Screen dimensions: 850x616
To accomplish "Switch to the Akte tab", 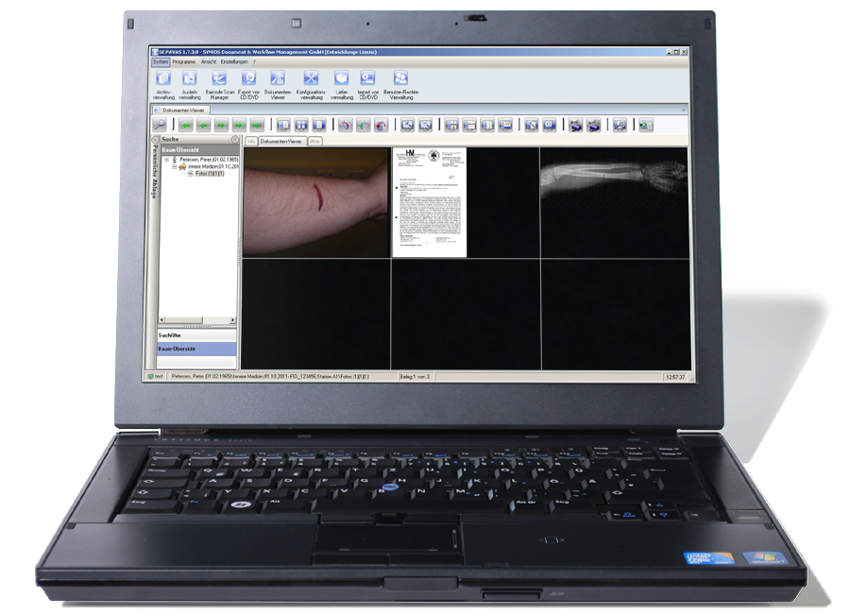I will pyautogui.click(x=314, y=141).
